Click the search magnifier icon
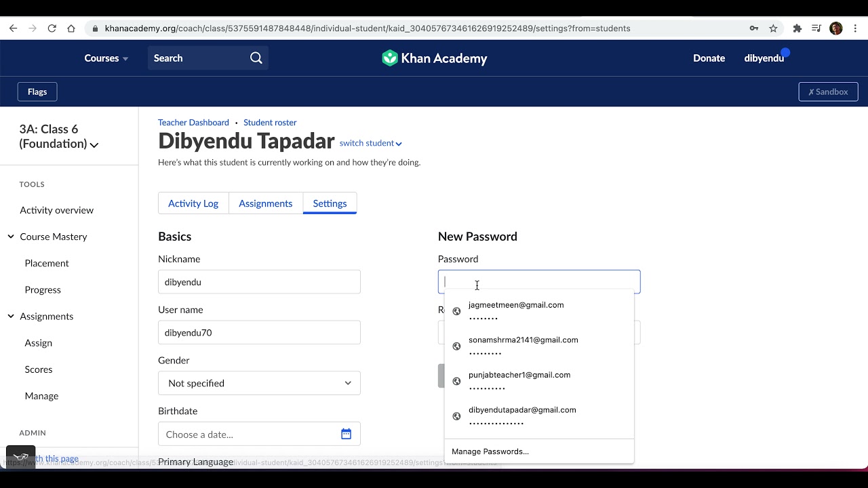Viewport: 868px width, 488px height. [x=256, y=58]
